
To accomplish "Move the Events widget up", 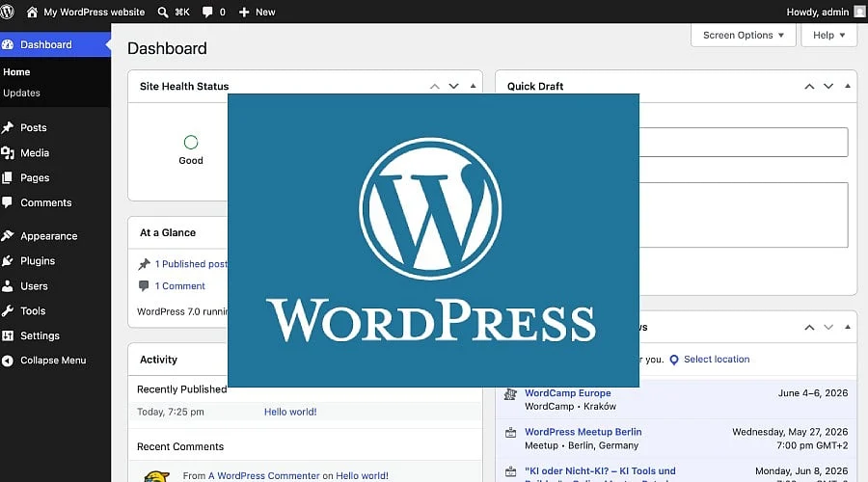I will point(809,327).
